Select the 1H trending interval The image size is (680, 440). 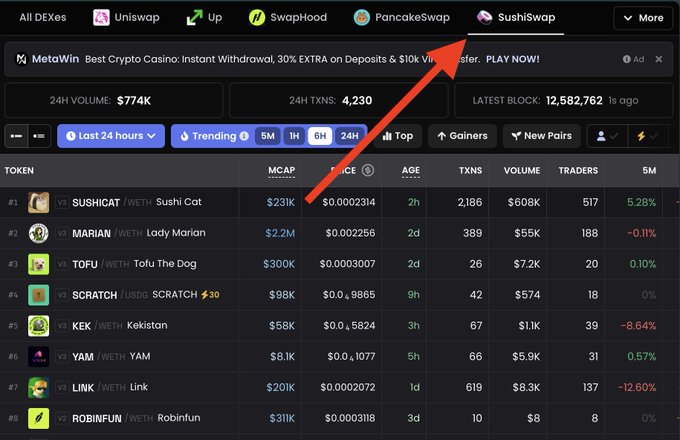[x=294, y=136]
